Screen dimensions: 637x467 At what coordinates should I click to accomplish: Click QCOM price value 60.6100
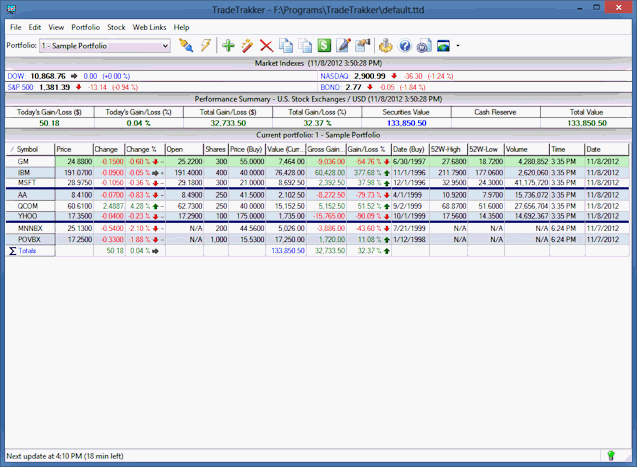click(x=80, y=206)
